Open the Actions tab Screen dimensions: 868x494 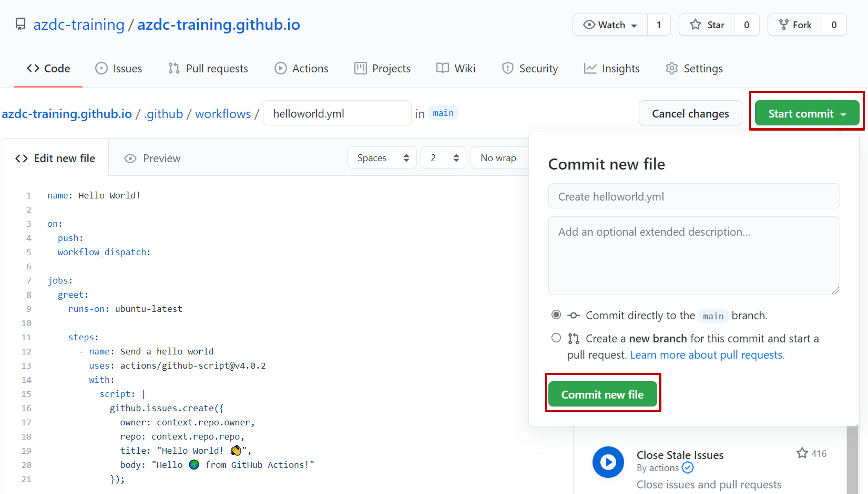click(301, 68)
